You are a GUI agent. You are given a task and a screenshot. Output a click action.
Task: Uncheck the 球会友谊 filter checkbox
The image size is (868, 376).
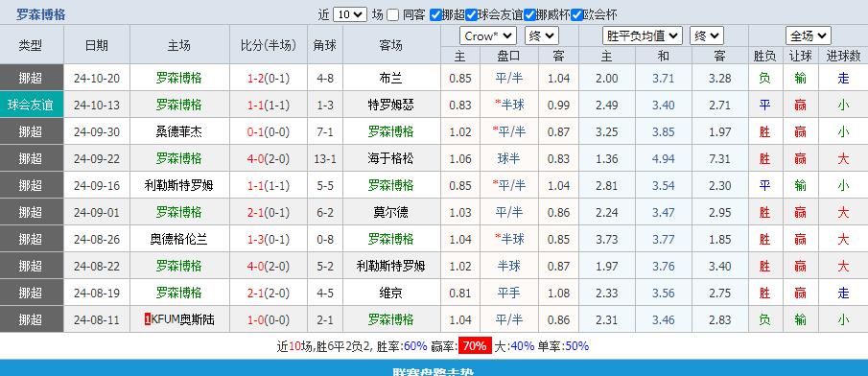click(472, 15)
